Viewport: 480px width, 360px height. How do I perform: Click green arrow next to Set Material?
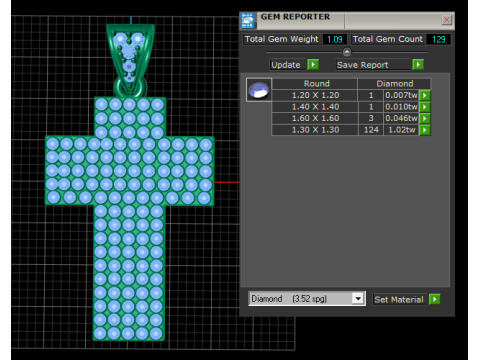[435, 299]
